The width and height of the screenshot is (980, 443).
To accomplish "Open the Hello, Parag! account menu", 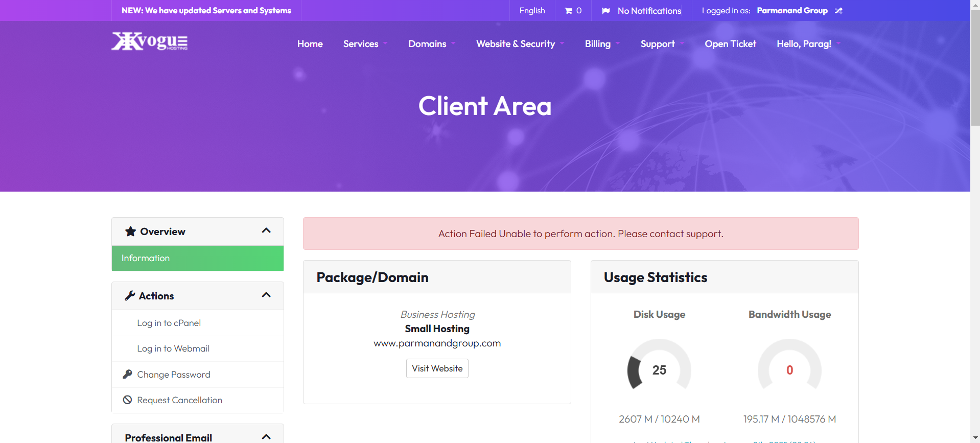I will click(808, 44).
